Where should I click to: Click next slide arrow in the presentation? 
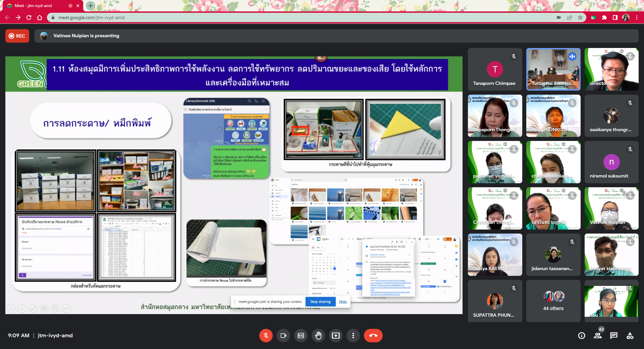point(22,308)
